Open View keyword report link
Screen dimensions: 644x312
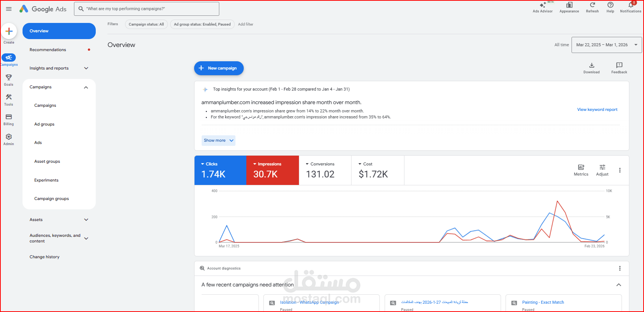click(597, 110)
